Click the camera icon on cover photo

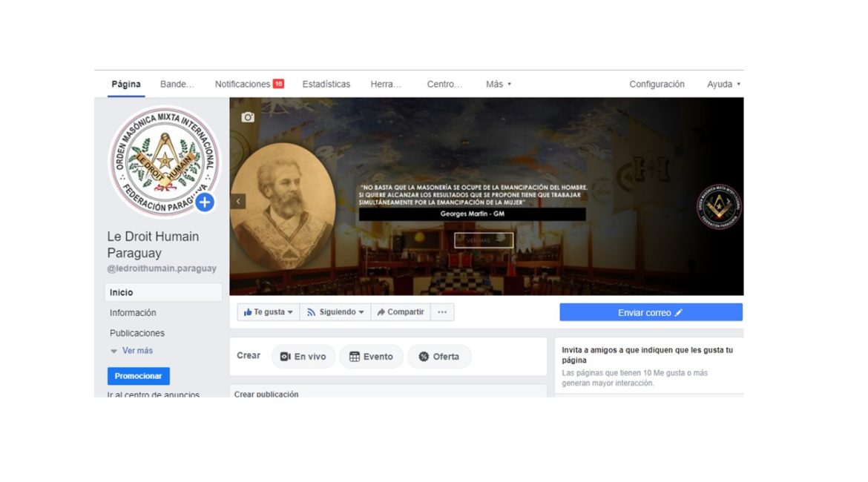248,117
